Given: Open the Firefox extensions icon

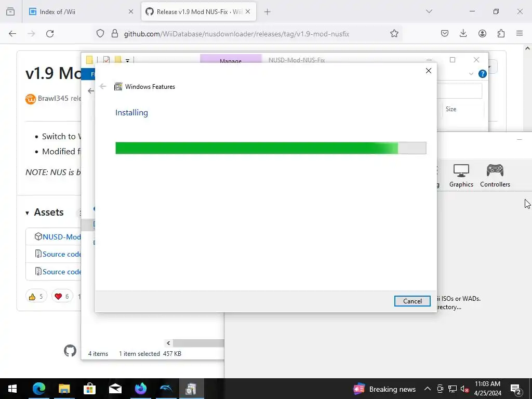Looking at the screenshot, I should point(501,34).
